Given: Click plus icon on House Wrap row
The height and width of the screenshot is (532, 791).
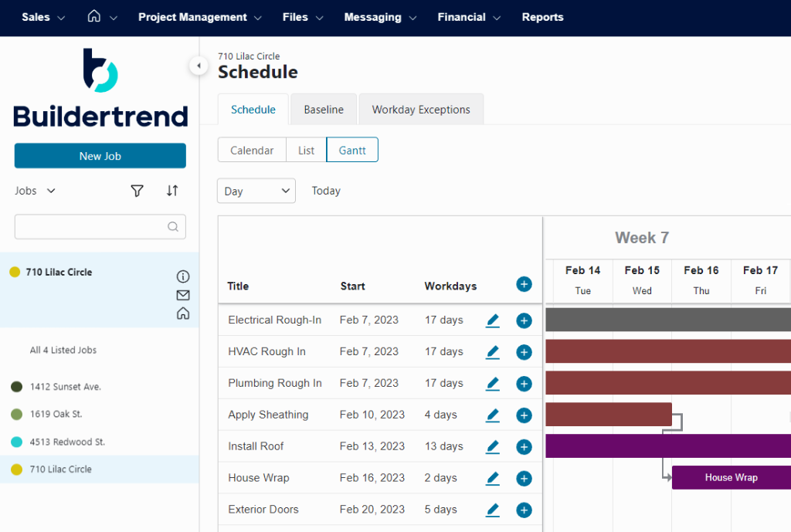Looking at the screenshot, I should point(524,478).
